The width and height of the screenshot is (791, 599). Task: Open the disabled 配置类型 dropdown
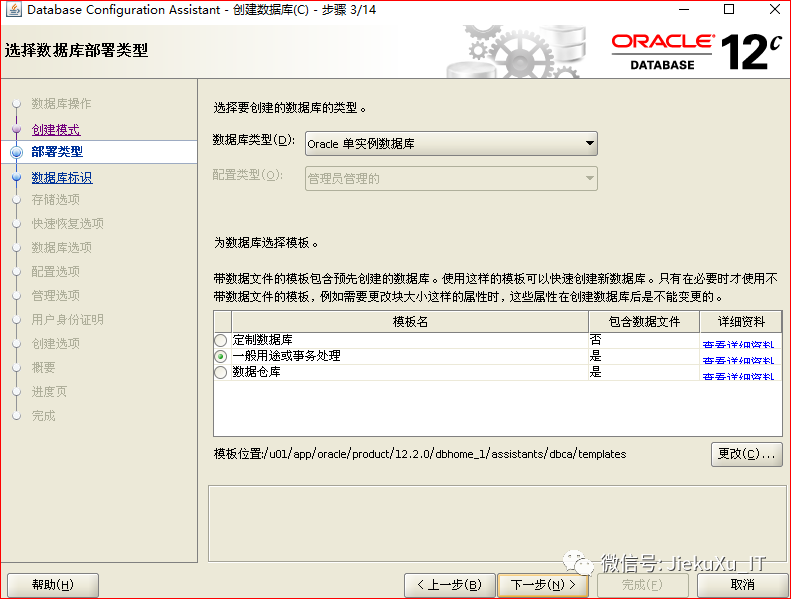[x=451, y=179]
